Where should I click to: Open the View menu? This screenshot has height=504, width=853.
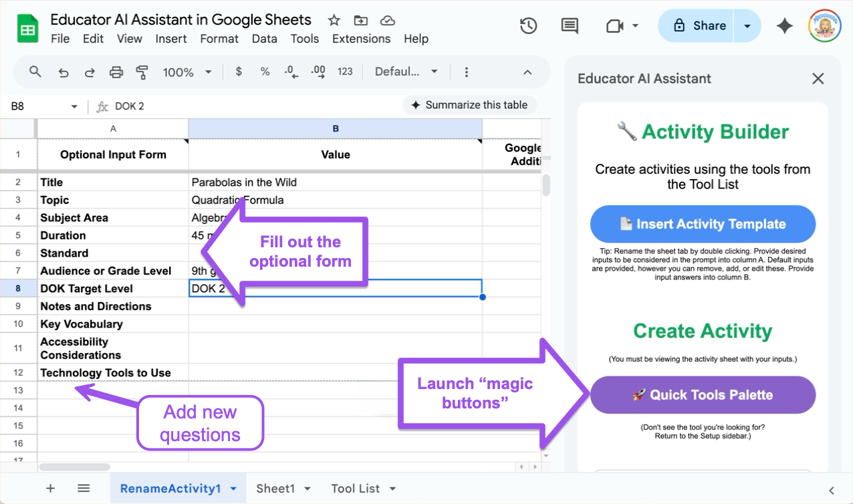[130, 39]
